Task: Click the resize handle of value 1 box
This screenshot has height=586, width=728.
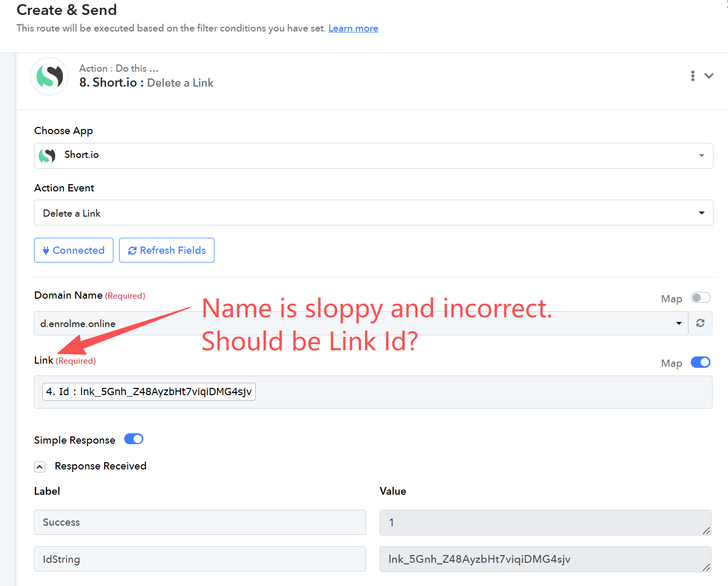Action: [706, 531]
